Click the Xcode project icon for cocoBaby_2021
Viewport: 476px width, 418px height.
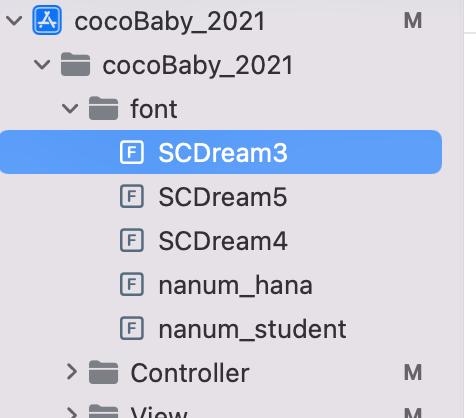47,20
